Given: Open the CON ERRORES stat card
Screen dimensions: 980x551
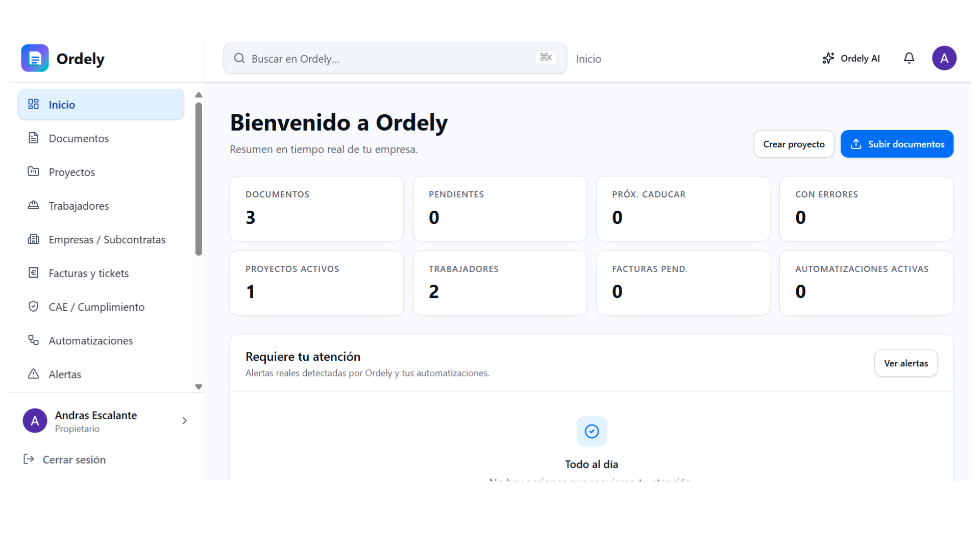Looking at the screenshot, I should (866, 209).
